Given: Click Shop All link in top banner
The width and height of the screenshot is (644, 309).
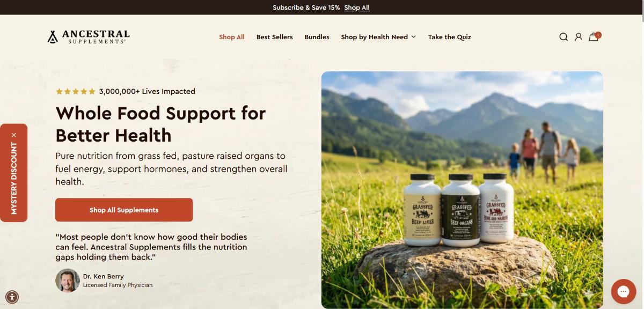Looking at the screenshot, I should tap(357, 8).
